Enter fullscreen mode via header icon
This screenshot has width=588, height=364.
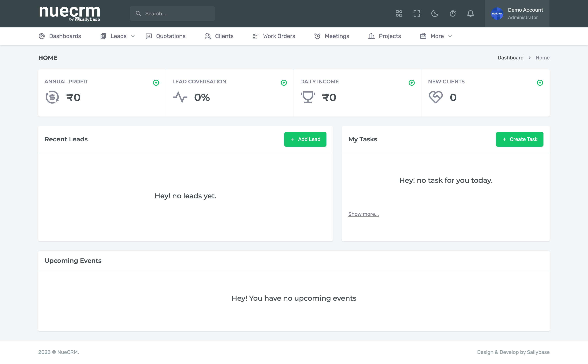[x=417, y=13]
